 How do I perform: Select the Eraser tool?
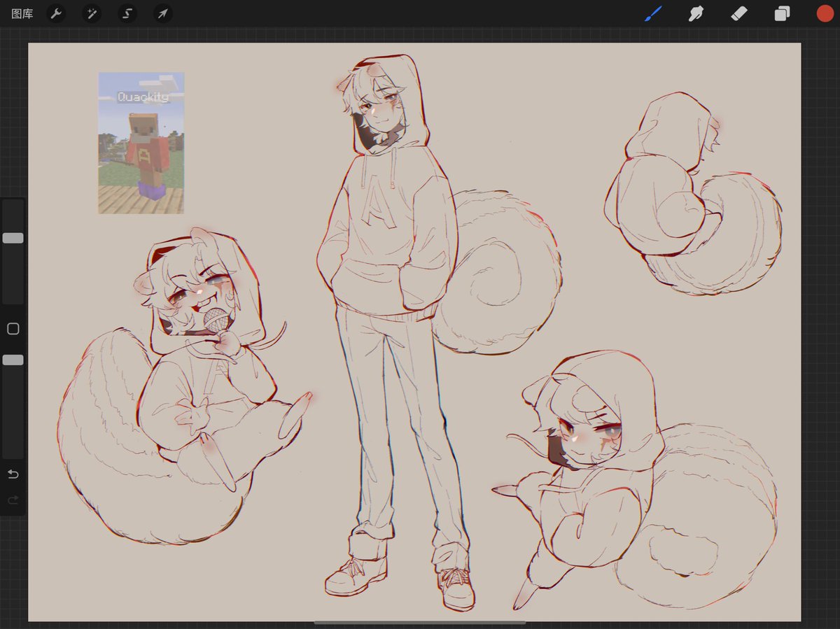click(739, 13)
